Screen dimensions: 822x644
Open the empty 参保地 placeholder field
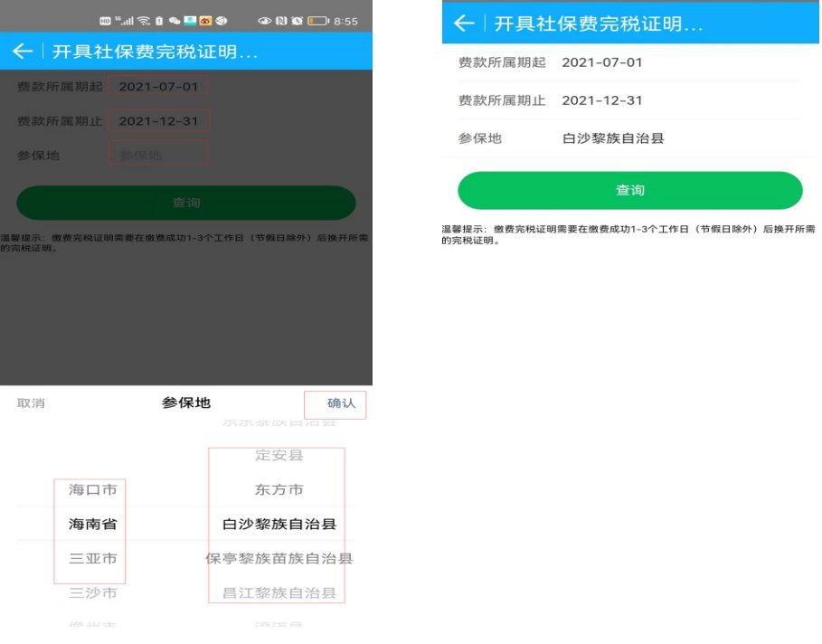coord(157,155)
